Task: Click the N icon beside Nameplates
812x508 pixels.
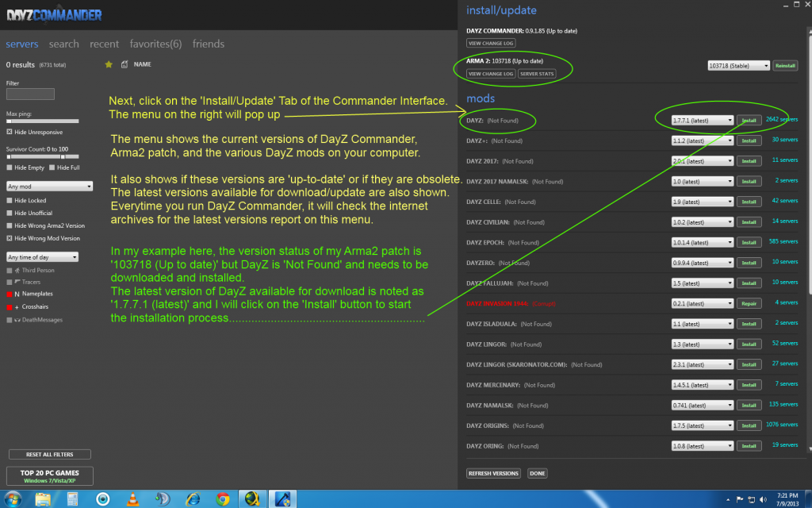Action: [17, 294]
